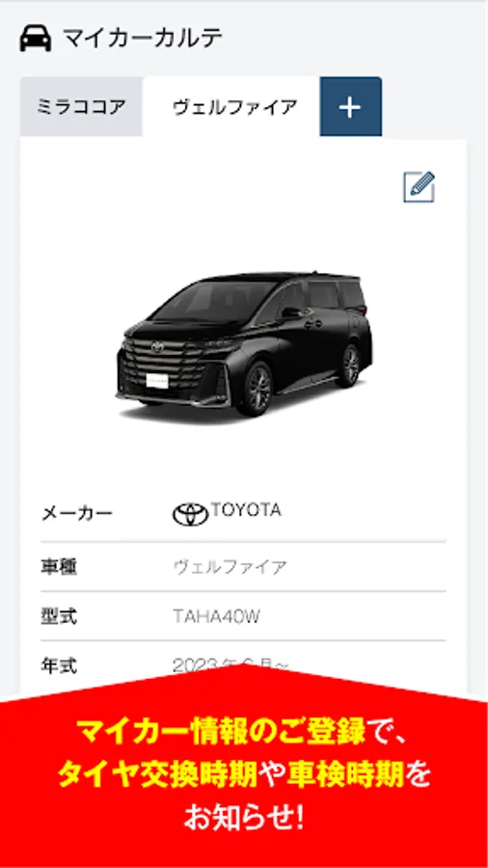Viewport: 488px width, 868px height.
Task: Click the ヴェルファイア vehicle model value
Action: (x=230, y=567)
